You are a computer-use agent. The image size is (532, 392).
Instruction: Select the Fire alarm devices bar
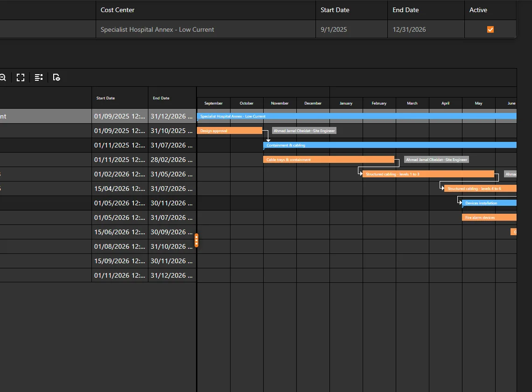(489, 217)
